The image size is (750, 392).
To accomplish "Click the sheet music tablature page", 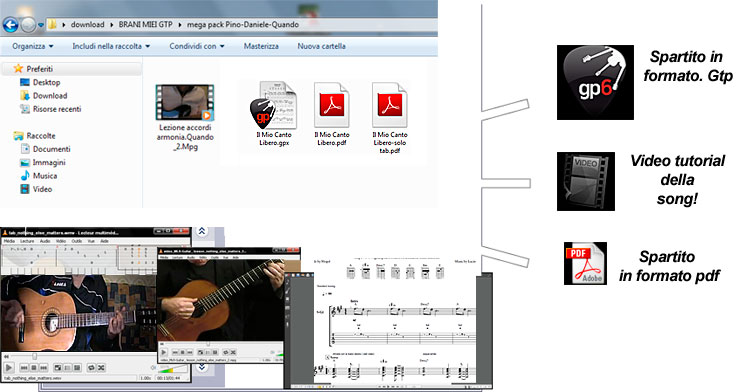I will point(395,320).
